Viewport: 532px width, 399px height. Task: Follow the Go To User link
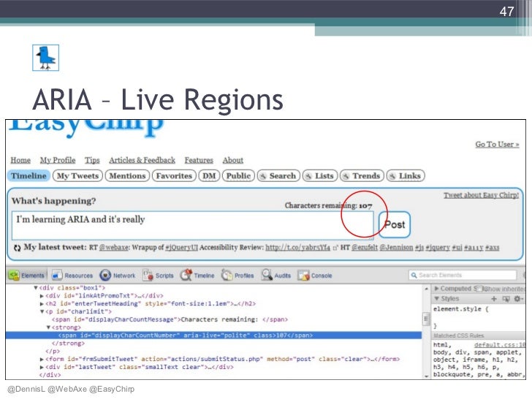tap(497, 144)
